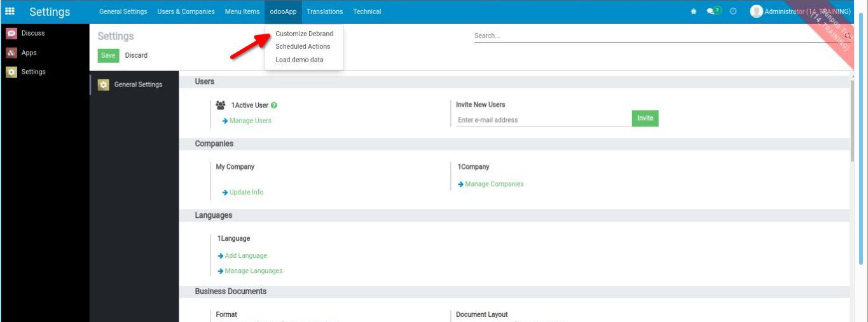Click the Apps icon in sidebar
The image size is (868, 322).
11,53
